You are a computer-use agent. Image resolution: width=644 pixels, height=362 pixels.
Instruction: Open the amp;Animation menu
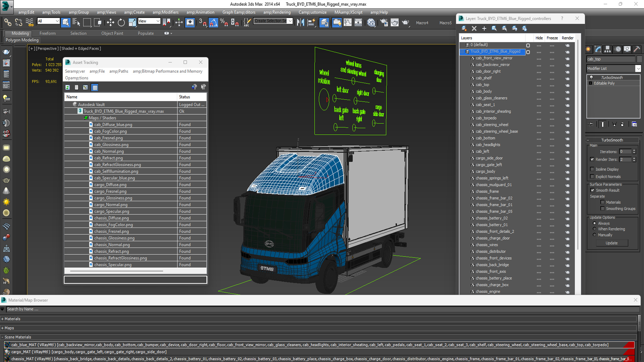coord(200,12)
